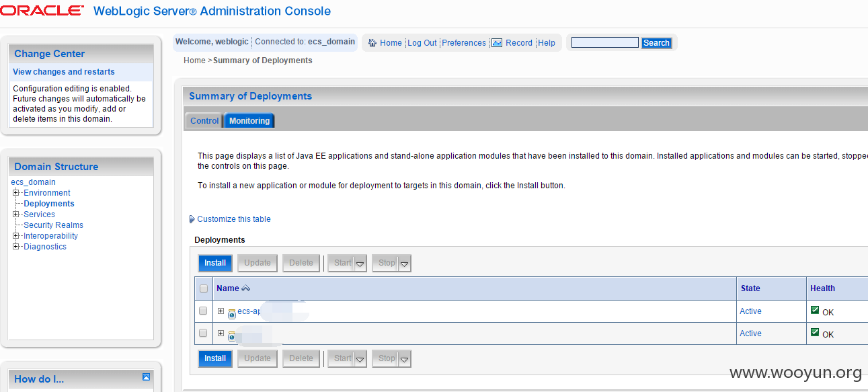Click the Home house icon
This screenshot has width=868, height=392.
pos(372,42)
